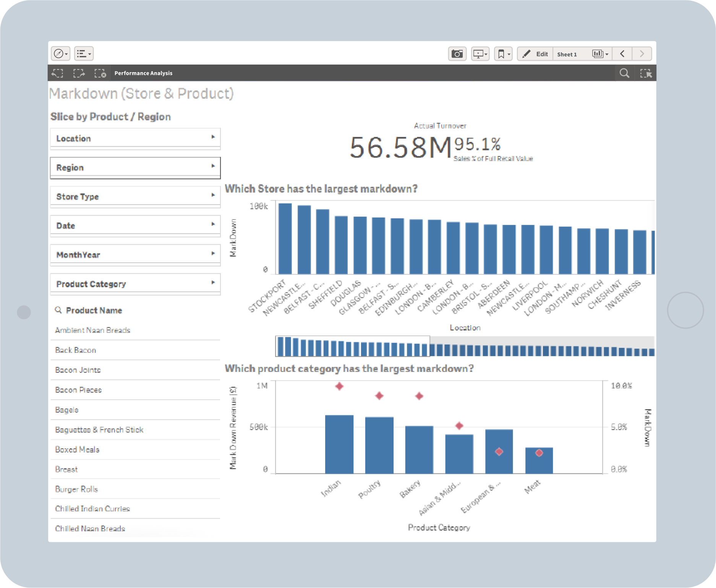Expand the Date filter
Screen dimensions: 716x588
135,226
